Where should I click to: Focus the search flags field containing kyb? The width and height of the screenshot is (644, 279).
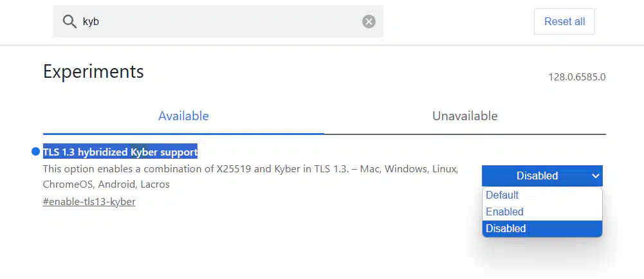click(x=219, y=22)
